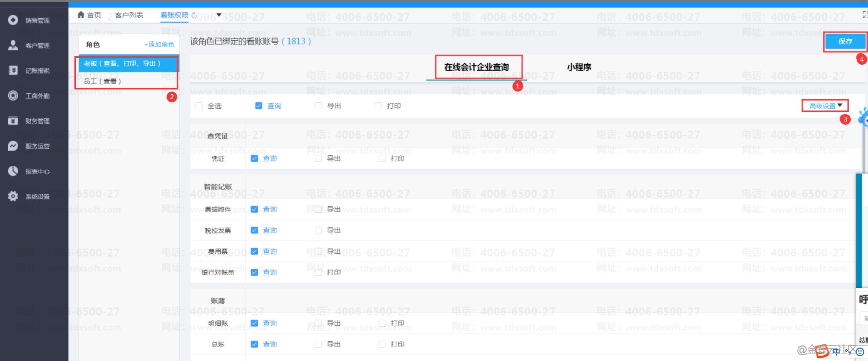The width and height of the screenshot is (868, 361).
Task: Click refresh icon on 看账权限 tab
Action: [194, 15]
